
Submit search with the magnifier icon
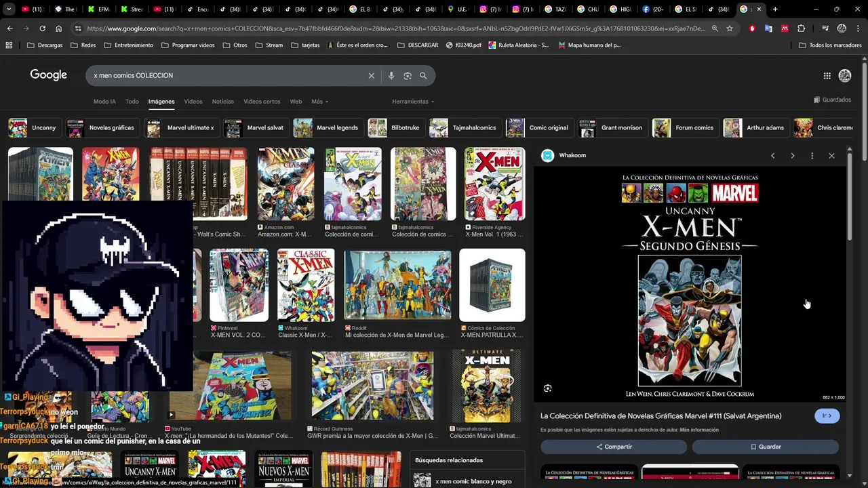(423, 75)
